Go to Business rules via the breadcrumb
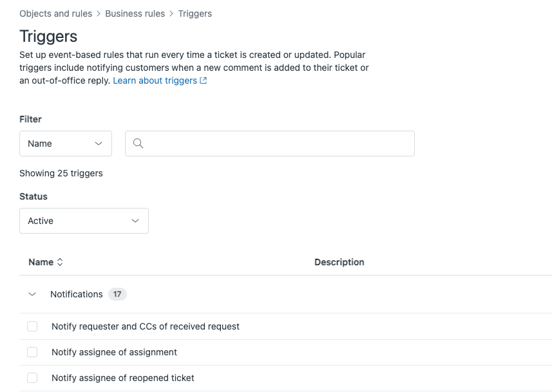552x392 pixels. pyautogui.click(x=135, y=14)
